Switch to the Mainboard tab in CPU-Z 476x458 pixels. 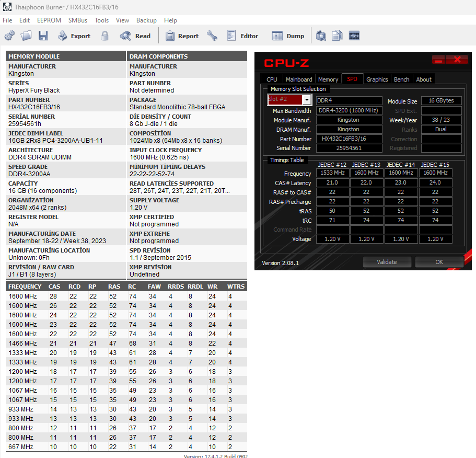point(299,79)
